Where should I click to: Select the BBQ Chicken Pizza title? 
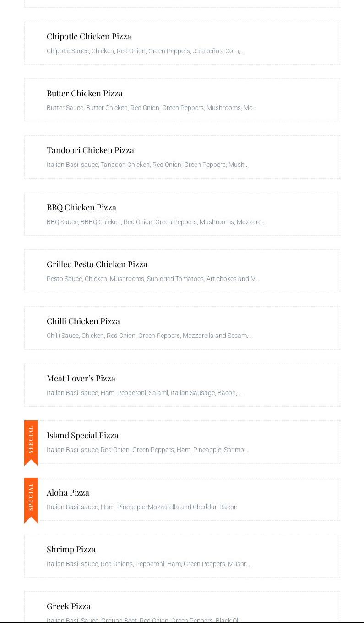pyautogui.click(x=81, y=207)
